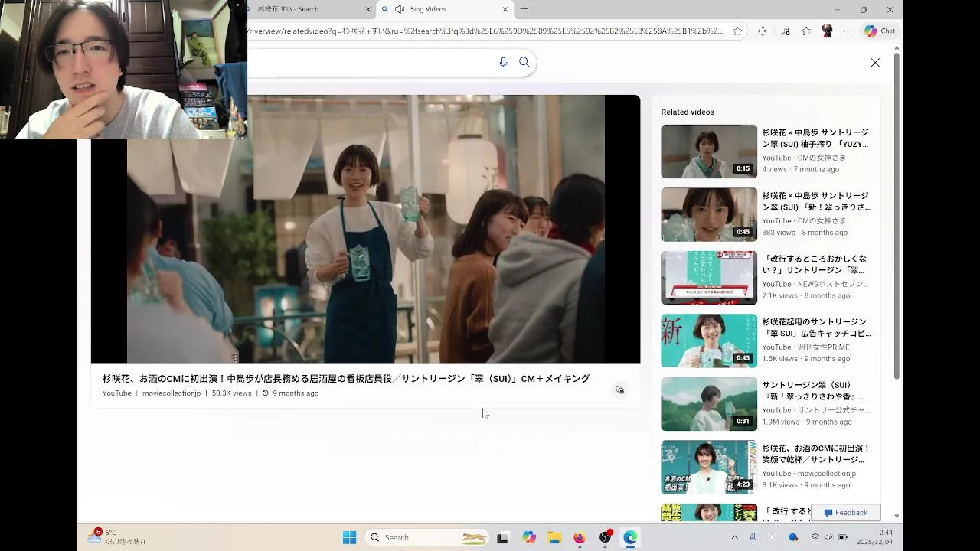The image size is (980, 551).
Task: Favorite this page with the star icon
Action: tap(737, 31)
